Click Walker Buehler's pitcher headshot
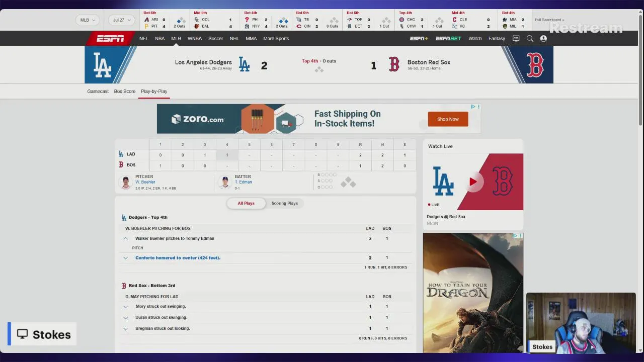This screenshot has height=362, width=644. tap(126, 182)
